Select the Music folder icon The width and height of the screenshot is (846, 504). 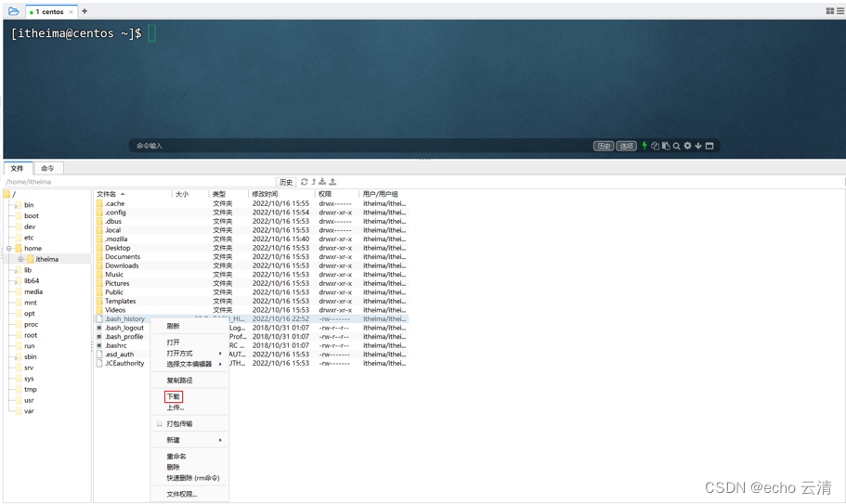pyautogui.click(x=99, y=275)
